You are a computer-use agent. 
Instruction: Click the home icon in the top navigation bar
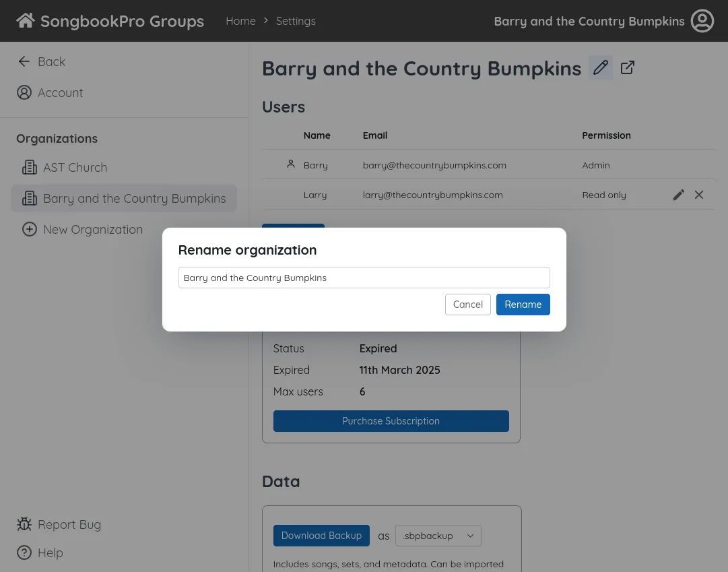coord(25,20)
